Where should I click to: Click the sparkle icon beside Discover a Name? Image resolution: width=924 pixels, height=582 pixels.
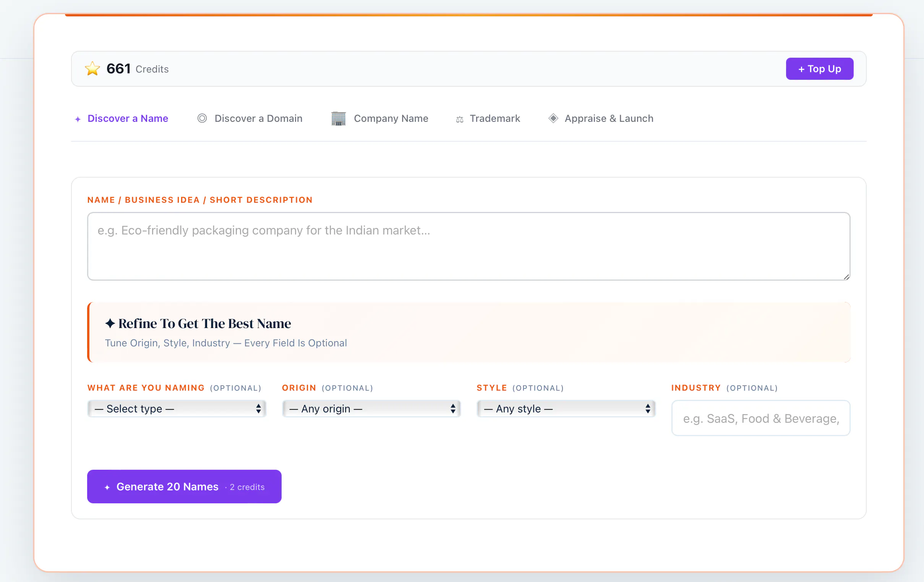78,119
